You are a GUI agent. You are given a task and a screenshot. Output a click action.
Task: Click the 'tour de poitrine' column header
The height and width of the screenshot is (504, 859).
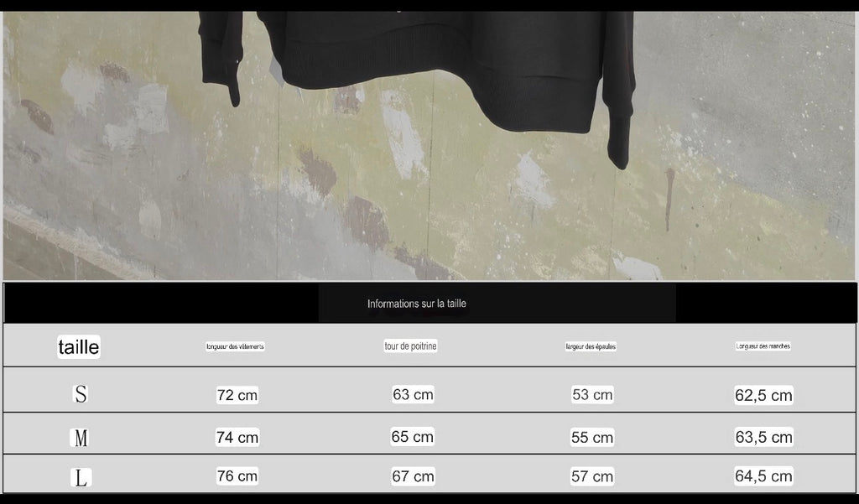pos(411,346)
